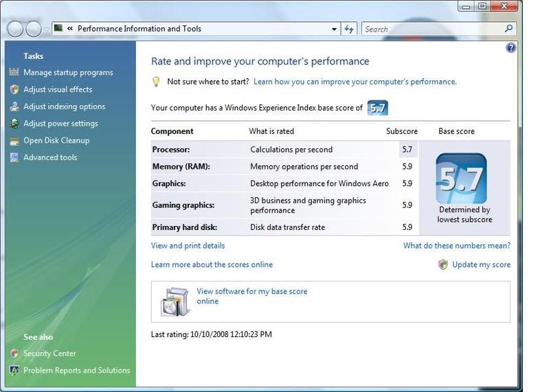Select the Processor row label
549x392 pixels.
coord(171,150)
